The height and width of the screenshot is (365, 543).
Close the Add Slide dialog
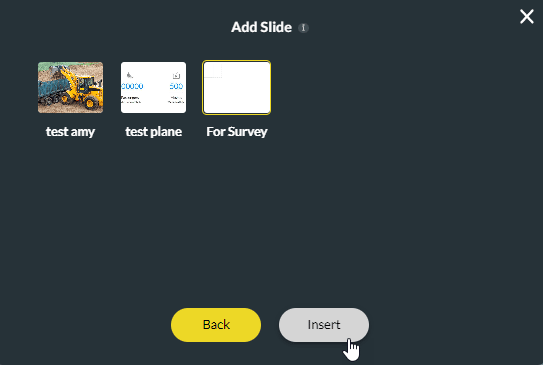526,17
